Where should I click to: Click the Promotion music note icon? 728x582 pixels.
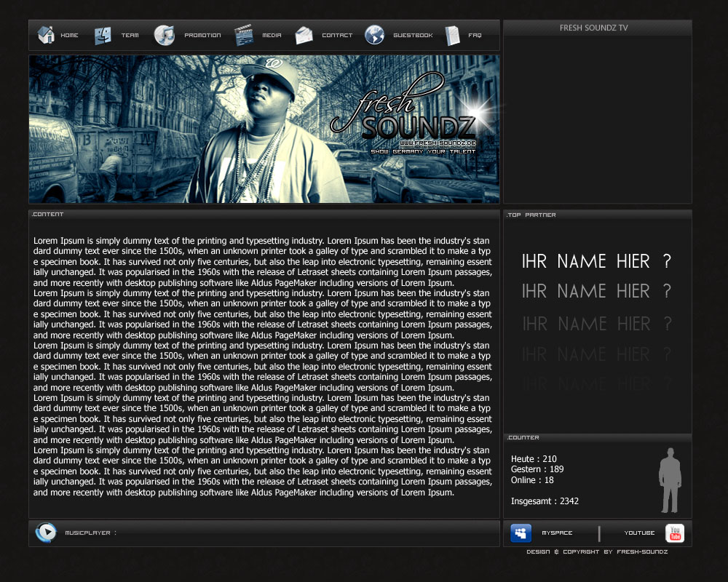pos(165,35)
